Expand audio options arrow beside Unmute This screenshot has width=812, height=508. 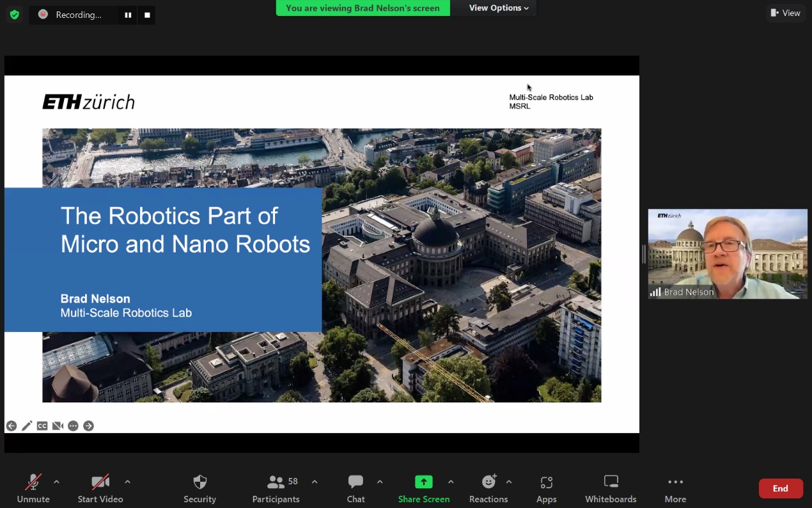56,482
